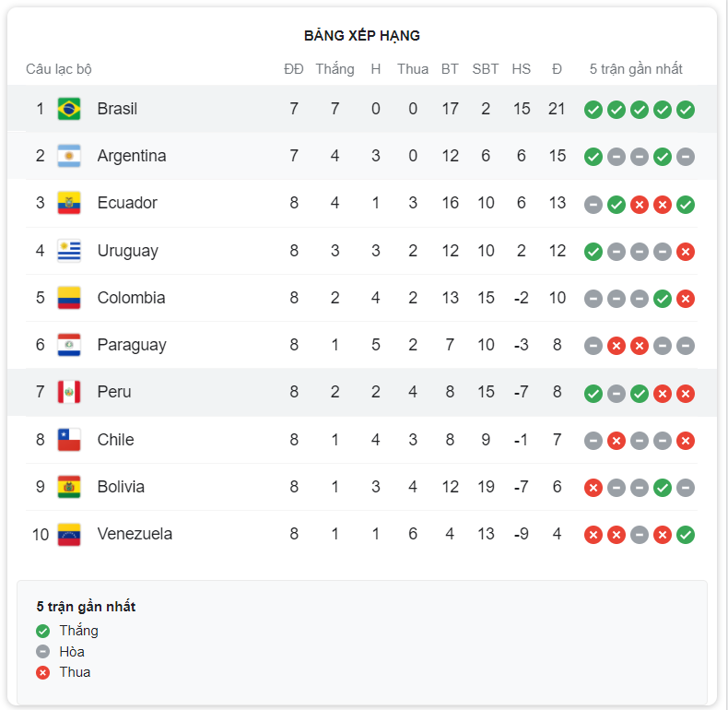Click the Chile flag icon
Viewport: 728px width, 710px height.
pos(69,440)
